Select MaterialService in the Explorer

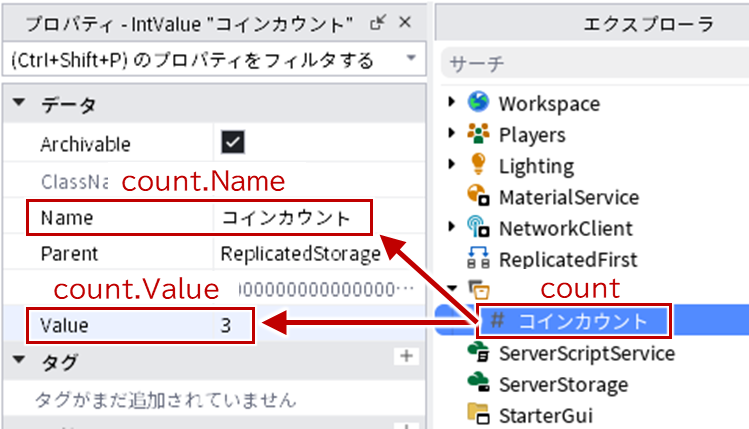point(569,197)
